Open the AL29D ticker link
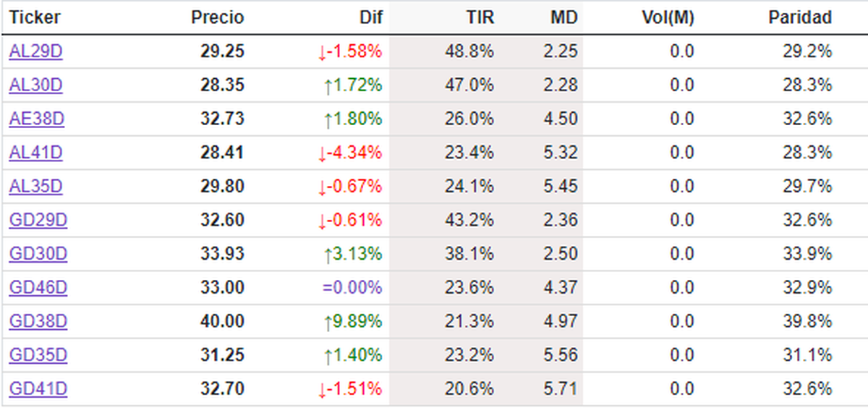 point(35,51)
